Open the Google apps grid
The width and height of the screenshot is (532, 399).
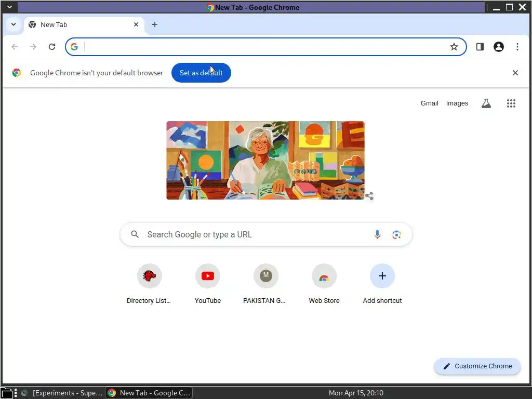(511, 103)
